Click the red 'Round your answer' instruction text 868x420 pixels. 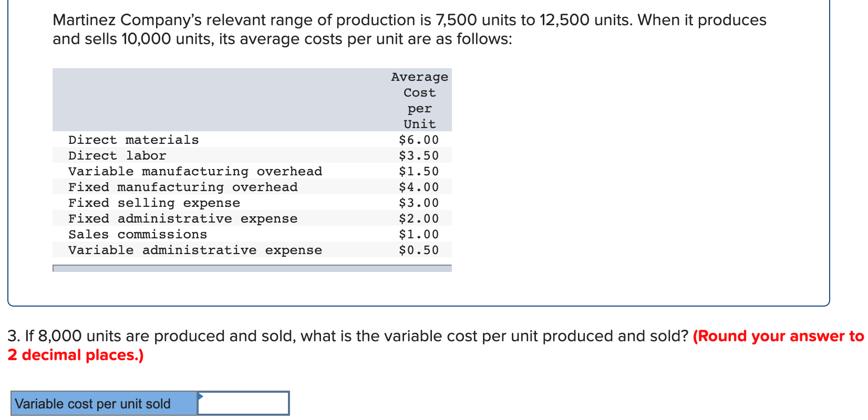[436, 345]
